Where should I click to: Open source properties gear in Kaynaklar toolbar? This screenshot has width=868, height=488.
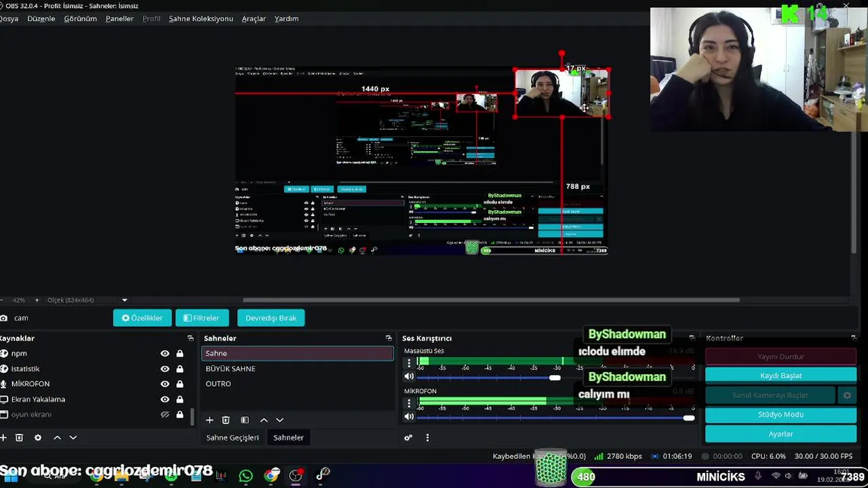tap(38, 438)
